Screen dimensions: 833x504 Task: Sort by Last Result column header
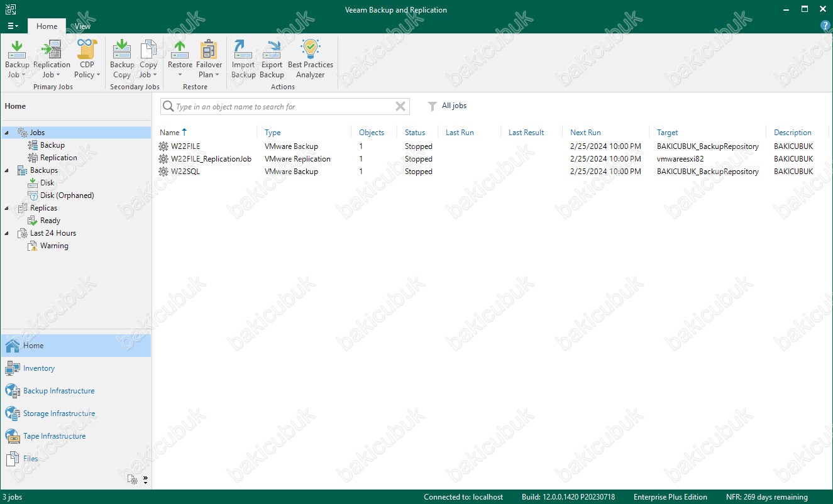pyautogui.click(x=526, y=133)
